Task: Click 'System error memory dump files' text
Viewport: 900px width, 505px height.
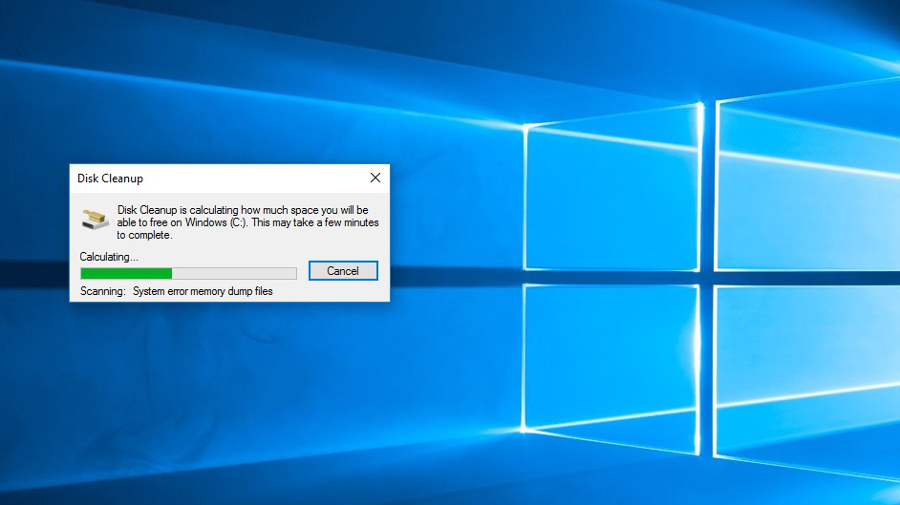Action: (x=203, y=291)
